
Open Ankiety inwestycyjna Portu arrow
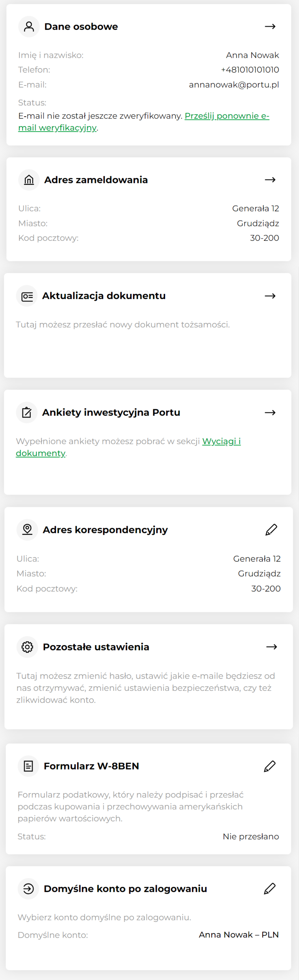coord(270,412)
